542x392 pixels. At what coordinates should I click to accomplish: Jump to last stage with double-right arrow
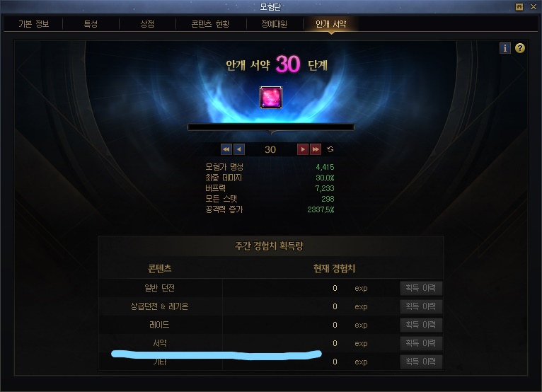click(316, 149)
